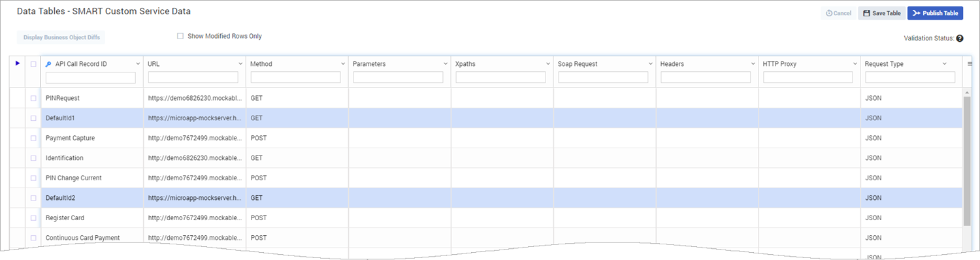Click the Cancel button
Screen dimensions: 980x260
click(838, 13)
